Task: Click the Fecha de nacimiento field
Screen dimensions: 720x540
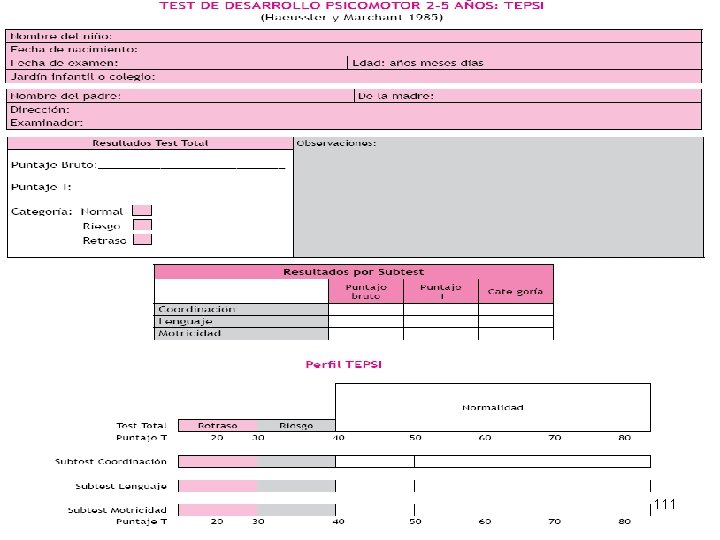Action: tap(354, 49)
